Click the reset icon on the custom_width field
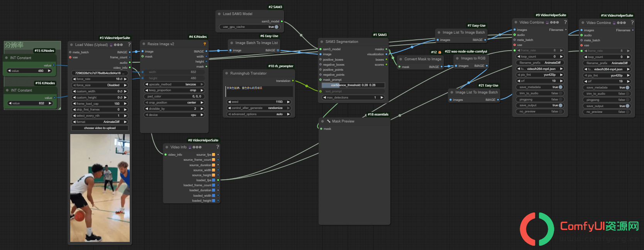 pyautogui.click(x=121, y=92)
